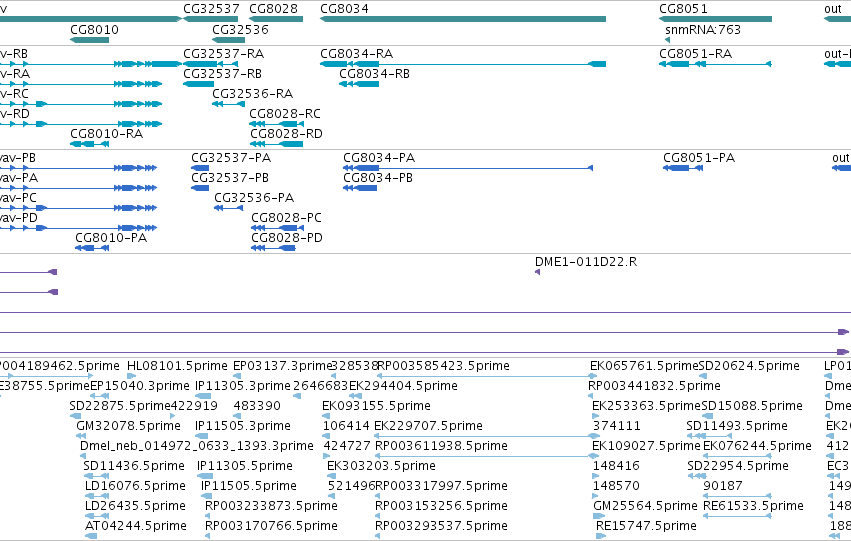Select label Dmel_neb_014972_0633_1393.3prime
851x541 pixels.
point(196,446)
